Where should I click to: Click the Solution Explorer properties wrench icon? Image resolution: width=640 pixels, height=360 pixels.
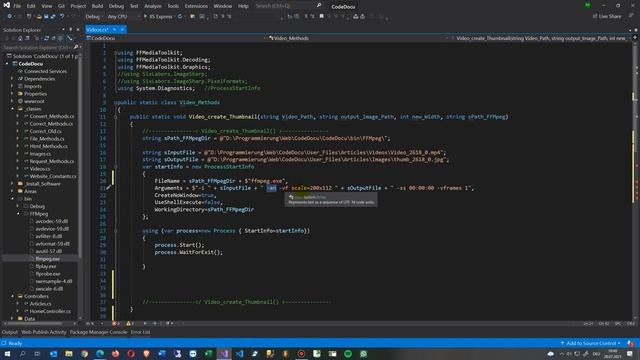click(x=69, y=38)
